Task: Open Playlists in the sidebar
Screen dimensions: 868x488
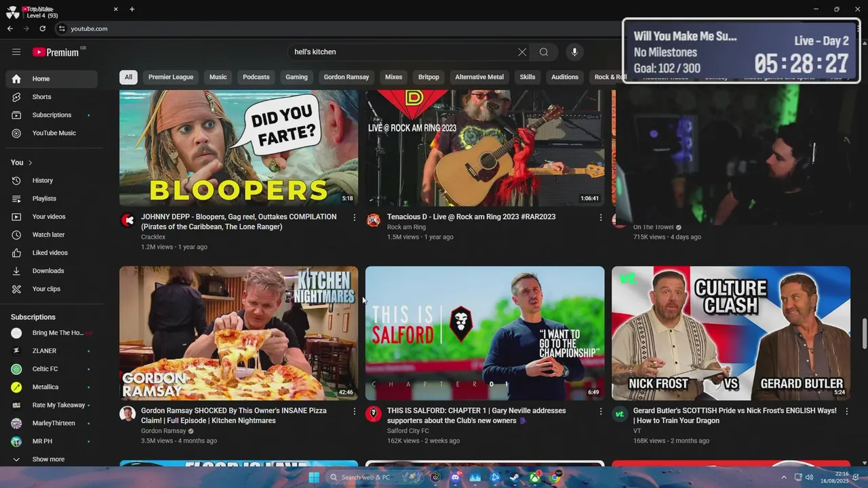Action: pyautogui.click(x=52, y=199)
